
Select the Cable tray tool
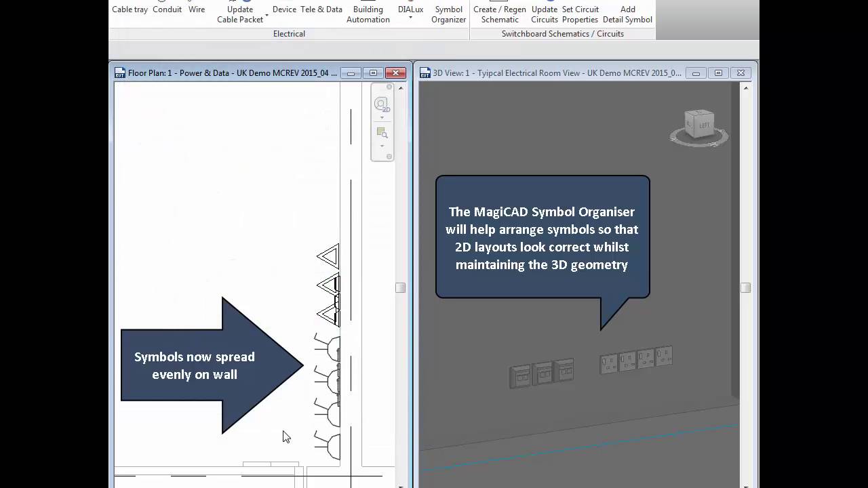coord(130,9)
